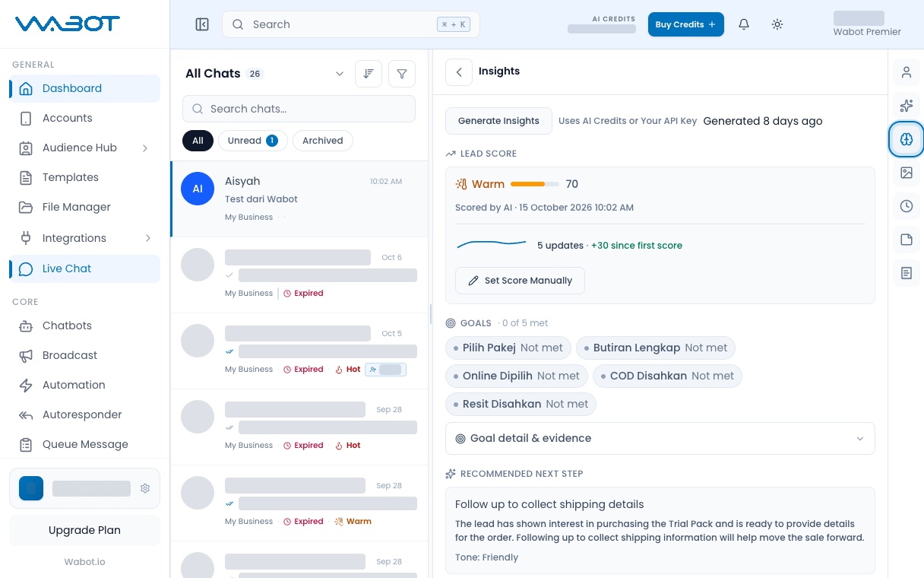Viewport: 924px width, 578px height.
Task: Click the lead score trend sparkline
Action: click(x=492, y=244)
